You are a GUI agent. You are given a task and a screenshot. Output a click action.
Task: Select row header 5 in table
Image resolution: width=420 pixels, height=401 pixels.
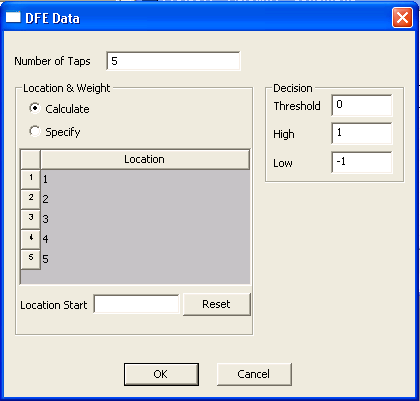point(31,259)
